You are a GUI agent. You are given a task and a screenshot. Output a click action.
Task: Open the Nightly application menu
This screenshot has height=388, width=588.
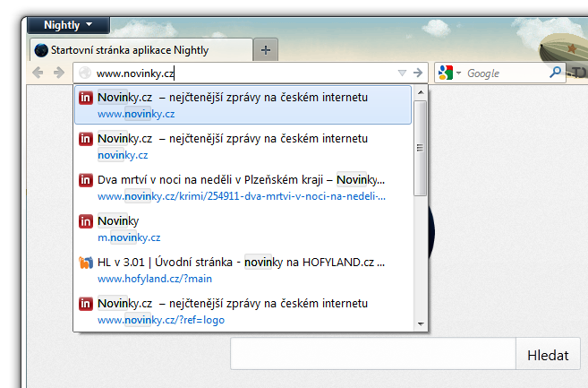[69, 25]
